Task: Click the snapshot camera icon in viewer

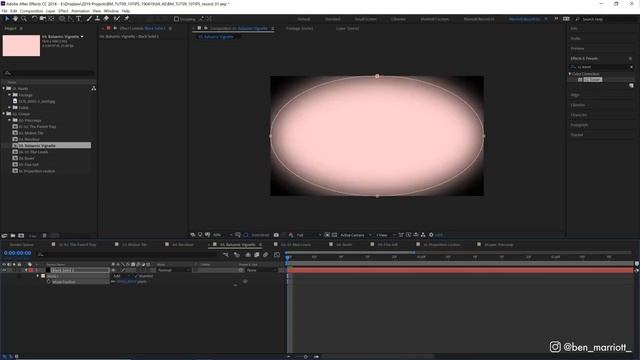Action: coord(276,235)
